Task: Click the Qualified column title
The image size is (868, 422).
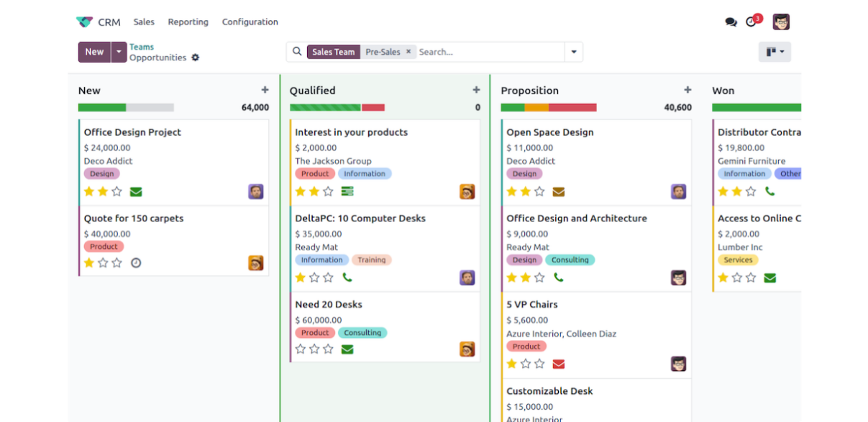Action: (x=313, y=91)
